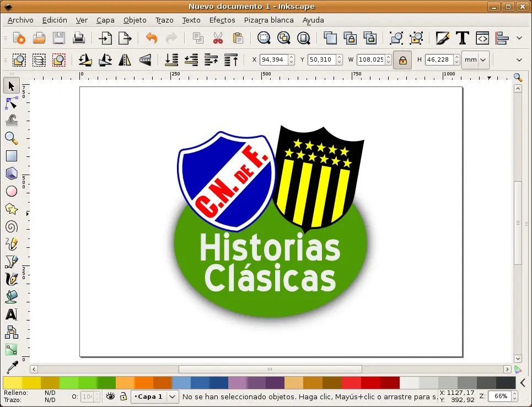Screen dimensions: 532x407
Task: Open the Edición menu
Action: (x=55, y=20)
